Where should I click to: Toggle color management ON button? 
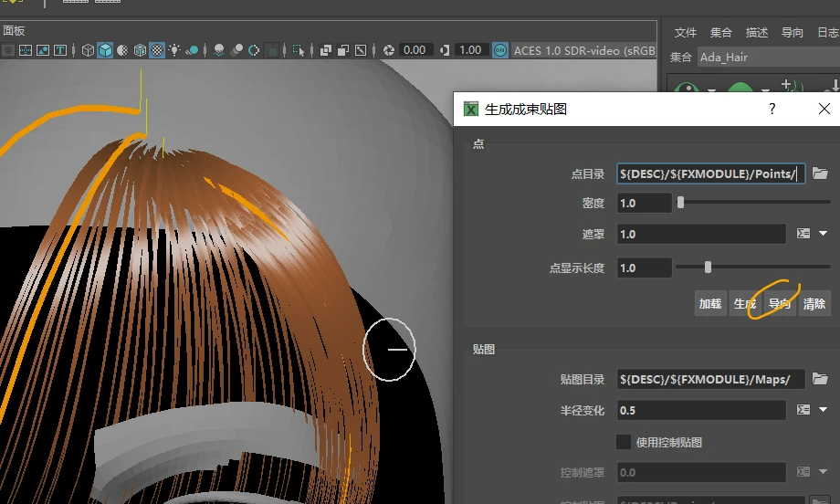(500, 50)
